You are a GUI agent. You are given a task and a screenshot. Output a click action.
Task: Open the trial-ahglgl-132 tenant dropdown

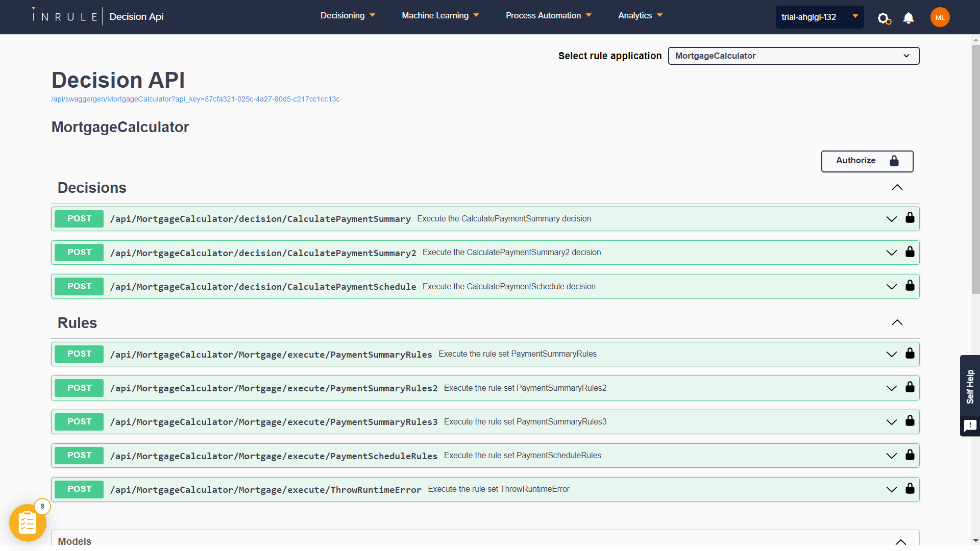coord(819,17)
